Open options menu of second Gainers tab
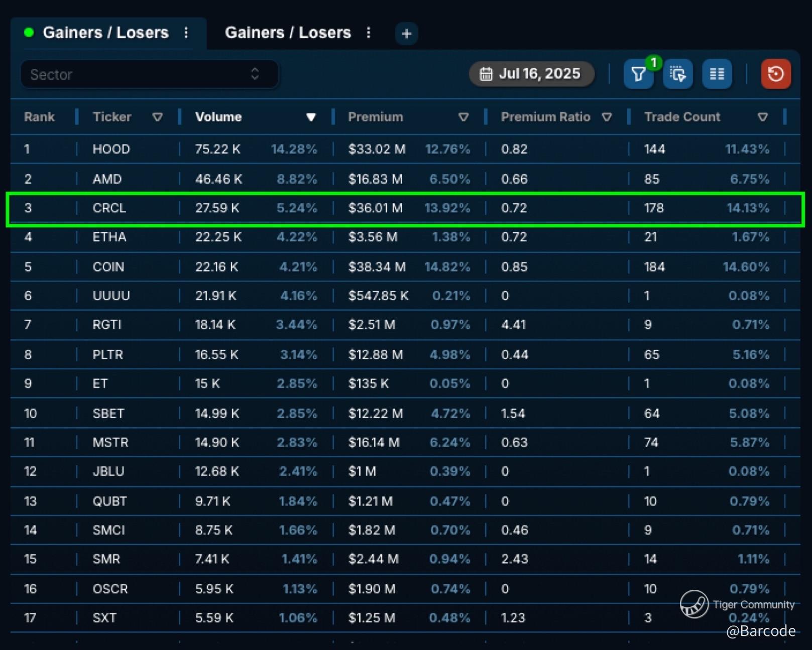The width and height of the screenshot is (812, 650). 369,33
